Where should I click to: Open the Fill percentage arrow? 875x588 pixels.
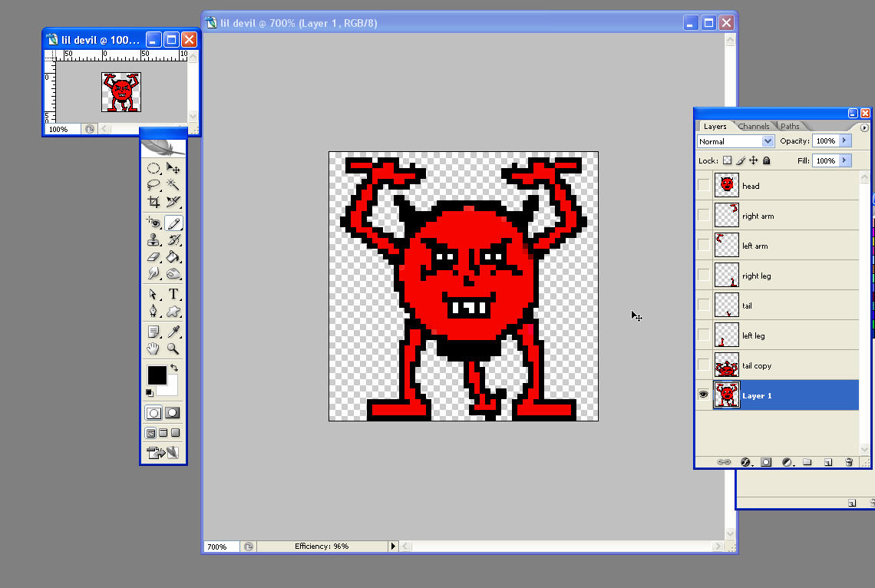[x=845, y=160]
